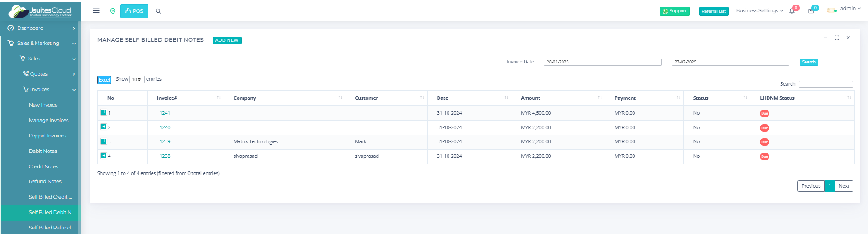This screenshot has height=234, width=868.
Task: Sort table by Amount column header
Action: tap(530, 98)
